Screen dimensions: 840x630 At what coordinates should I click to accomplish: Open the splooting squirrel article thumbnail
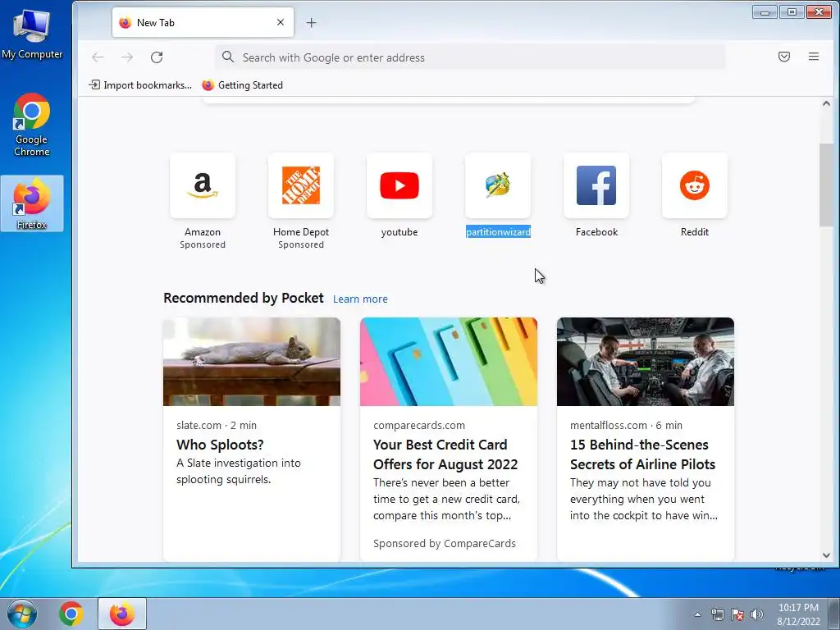point(252,362)
